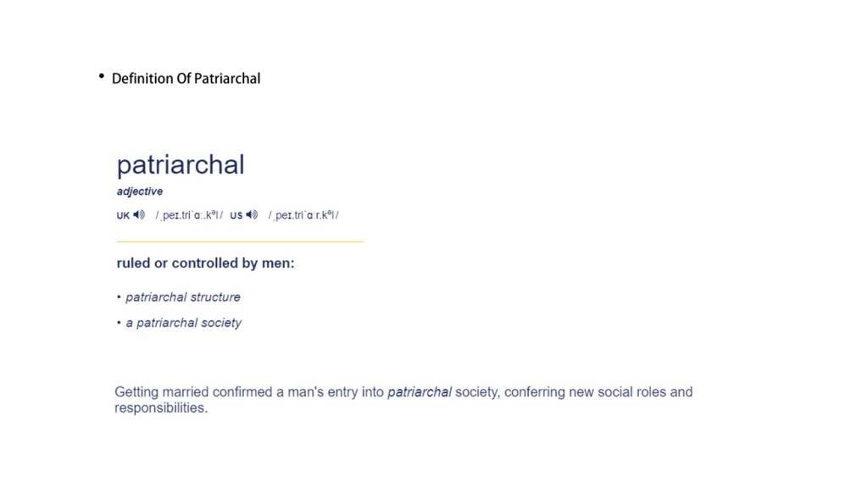Screen dimensions: 868x488
Task: Select the 'ruled or controlled by men:' definition
Action: tap(205, 263)
